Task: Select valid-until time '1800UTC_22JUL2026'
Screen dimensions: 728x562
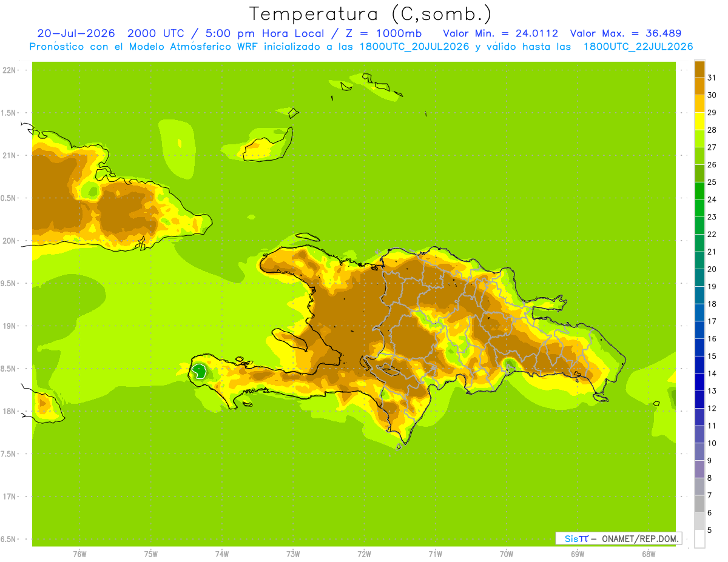Action: point(638,47)
